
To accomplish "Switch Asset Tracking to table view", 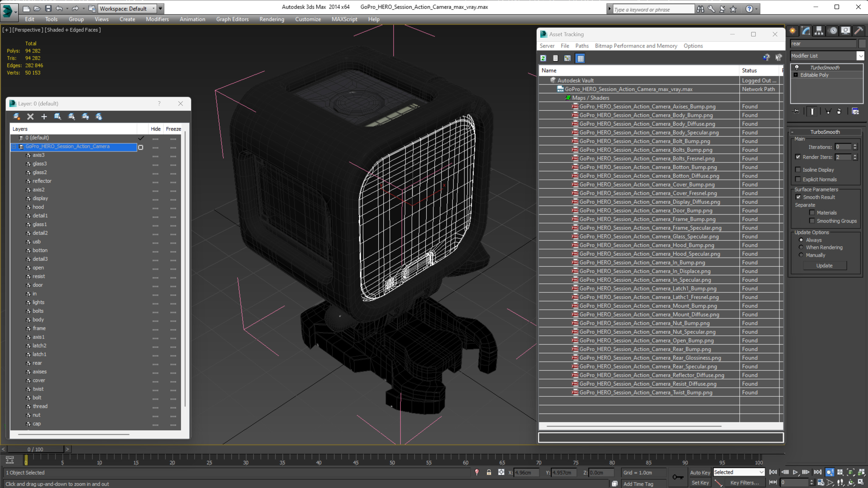I will 580,58.
